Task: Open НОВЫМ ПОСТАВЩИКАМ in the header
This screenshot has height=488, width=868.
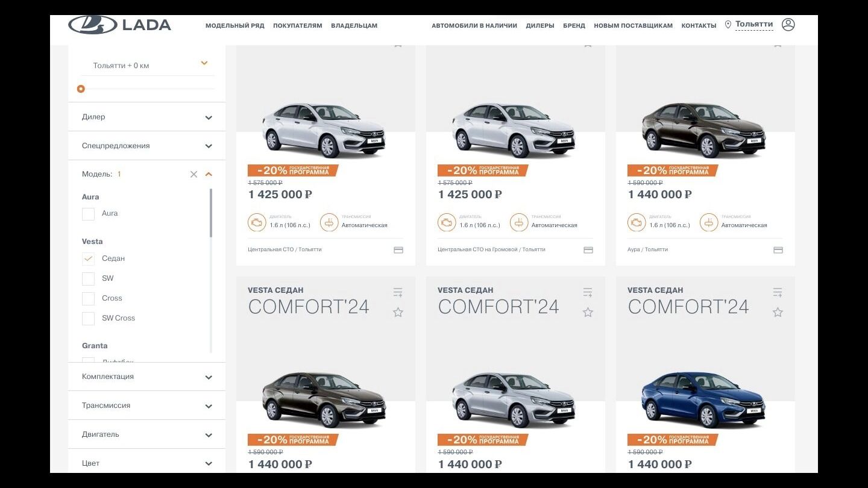Action: (633, 26)
